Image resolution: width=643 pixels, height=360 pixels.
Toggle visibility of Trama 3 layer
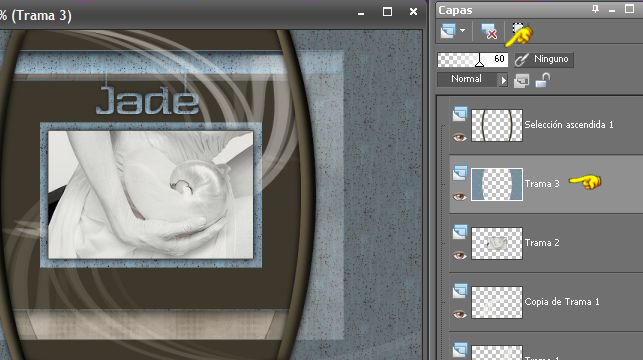click(x=460, y=197)
